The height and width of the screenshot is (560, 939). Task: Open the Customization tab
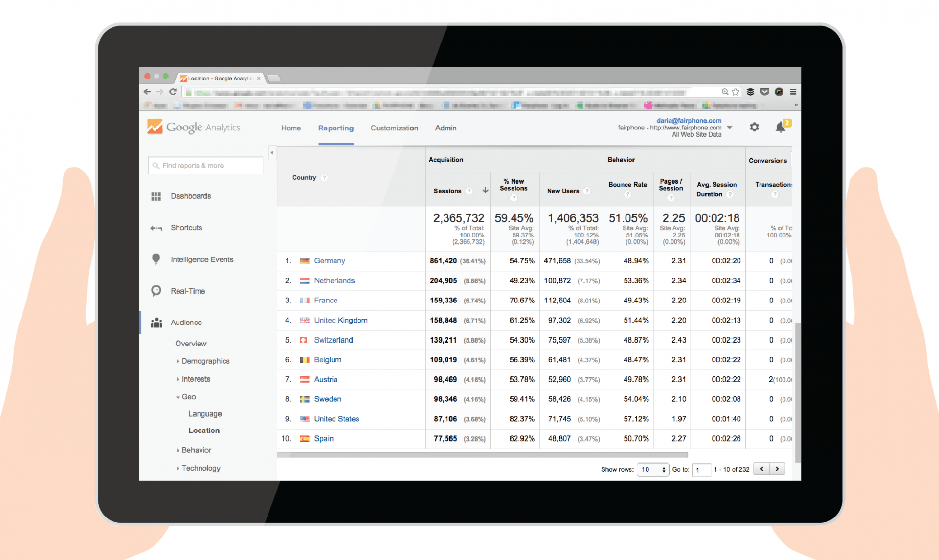[x=394, y=128]
